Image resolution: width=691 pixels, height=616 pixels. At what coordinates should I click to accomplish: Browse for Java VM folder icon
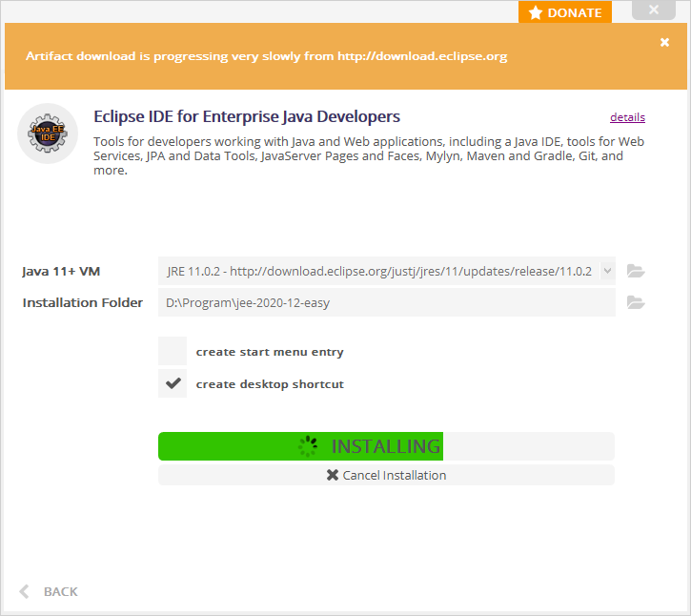[636, 271]
